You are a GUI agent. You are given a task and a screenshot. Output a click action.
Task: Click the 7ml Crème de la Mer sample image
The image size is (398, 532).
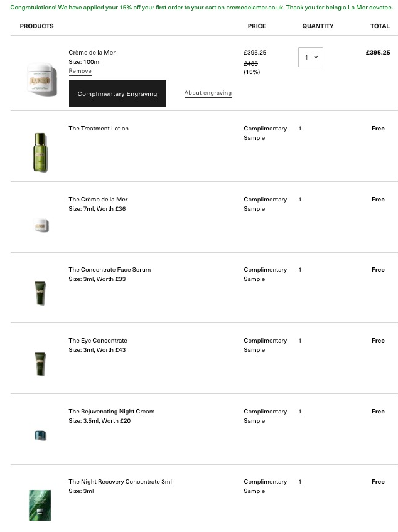point(41,225)
